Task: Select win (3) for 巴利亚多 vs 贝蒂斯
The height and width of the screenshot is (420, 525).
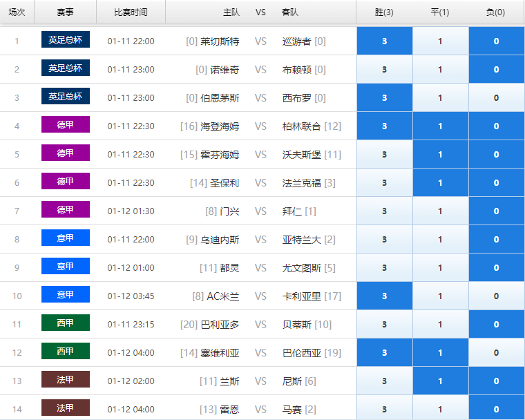Action: [x=384, y=324]
